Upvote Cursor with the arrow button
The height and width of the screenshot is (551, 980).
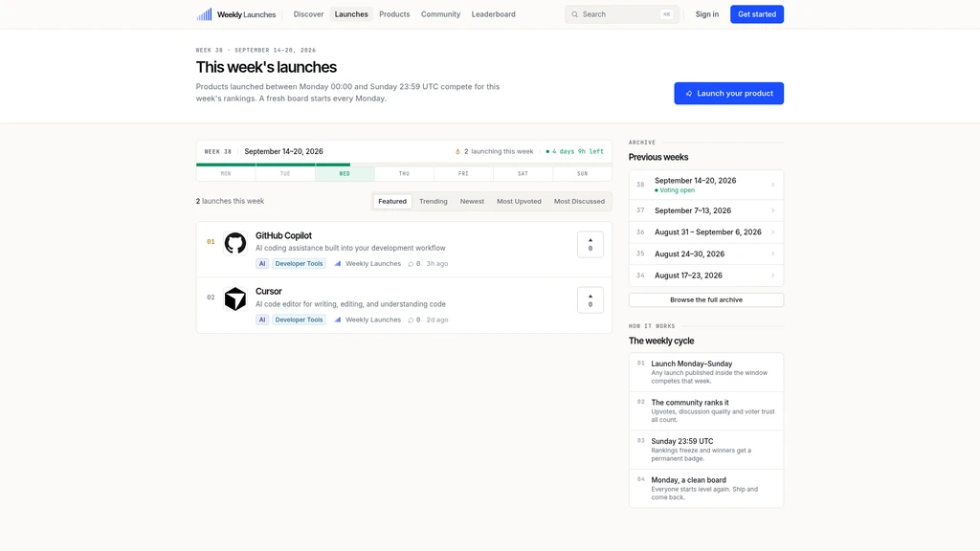point(590,299)
